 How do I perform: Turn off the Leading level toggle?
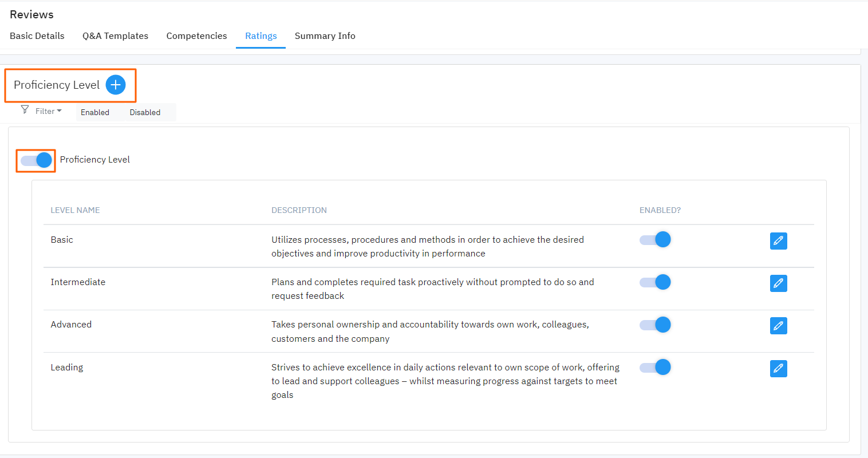[655, 367]
